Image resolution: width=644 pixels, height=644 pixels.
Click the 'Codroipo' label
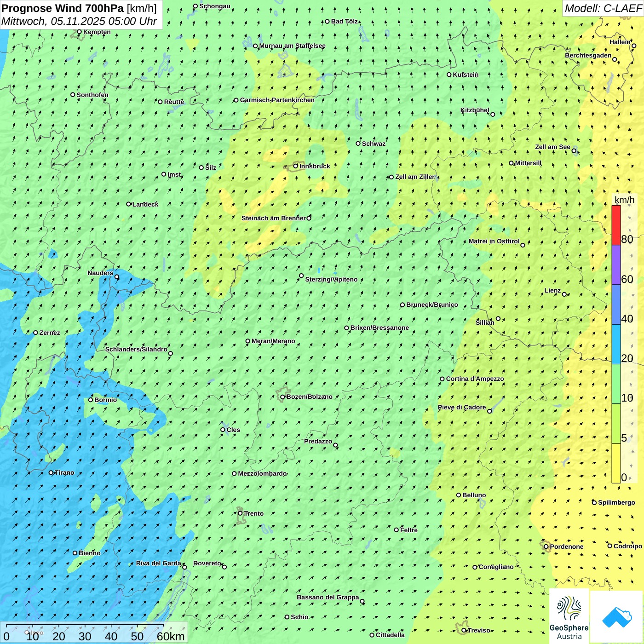point(628,546)
